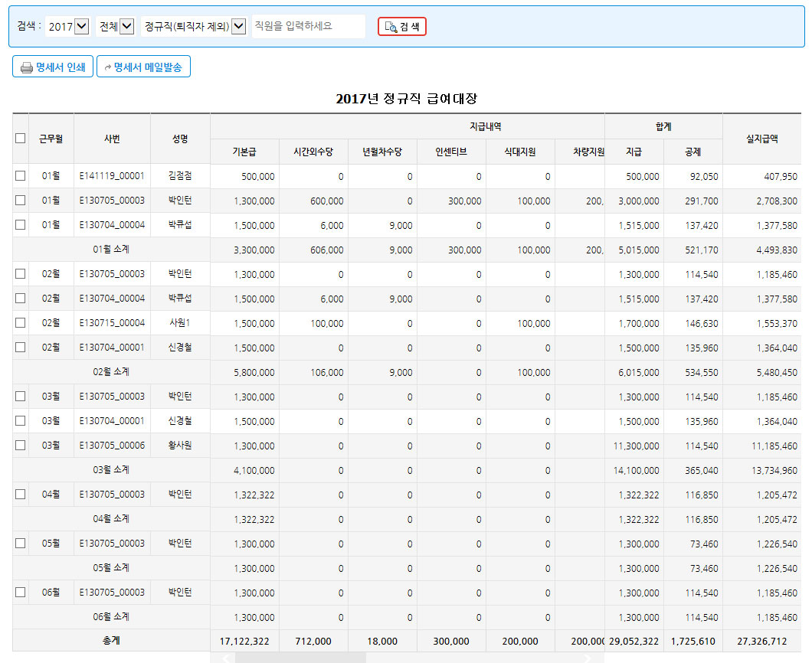Screen dimensions: 812x663
Task: Check the box for 01월 김점점 row
Action: click(x=20, y=176)
